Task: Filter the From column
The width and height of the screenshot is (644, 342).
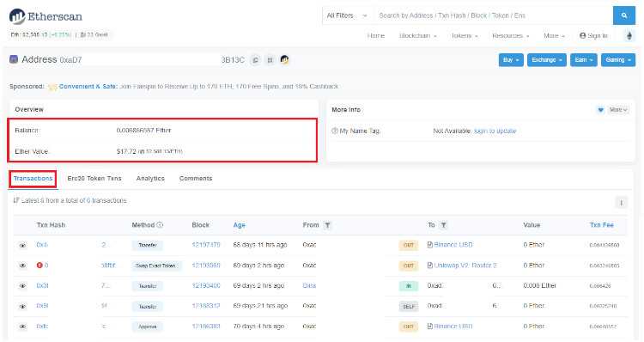Action: click(327, 225)
